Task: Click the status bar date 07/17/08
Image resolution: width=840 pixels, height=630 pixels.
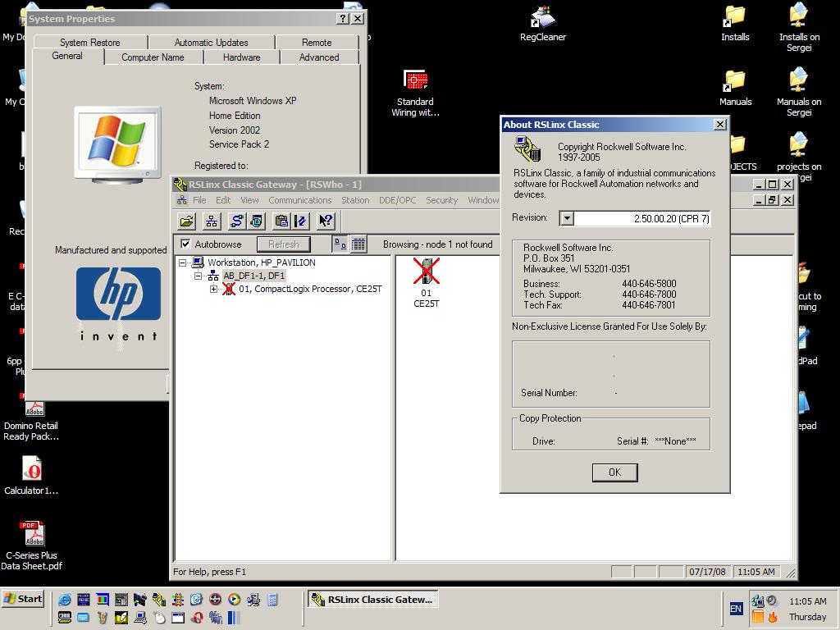Action: (x=707, y=572)
